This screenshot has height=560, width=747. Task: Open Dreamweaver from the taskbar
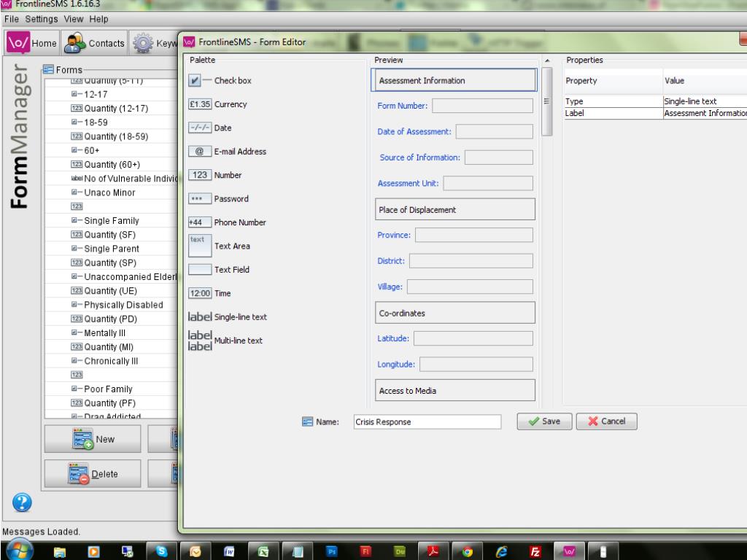click(x=400, y=551)
